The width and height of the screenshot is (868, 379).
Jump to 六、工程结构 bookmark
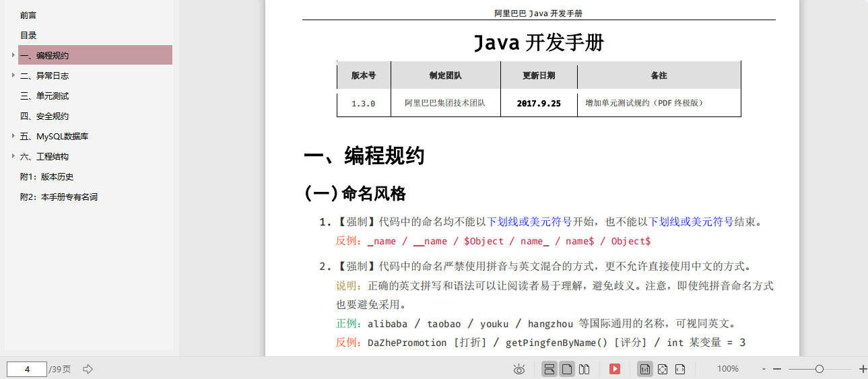tap(44, 156)
